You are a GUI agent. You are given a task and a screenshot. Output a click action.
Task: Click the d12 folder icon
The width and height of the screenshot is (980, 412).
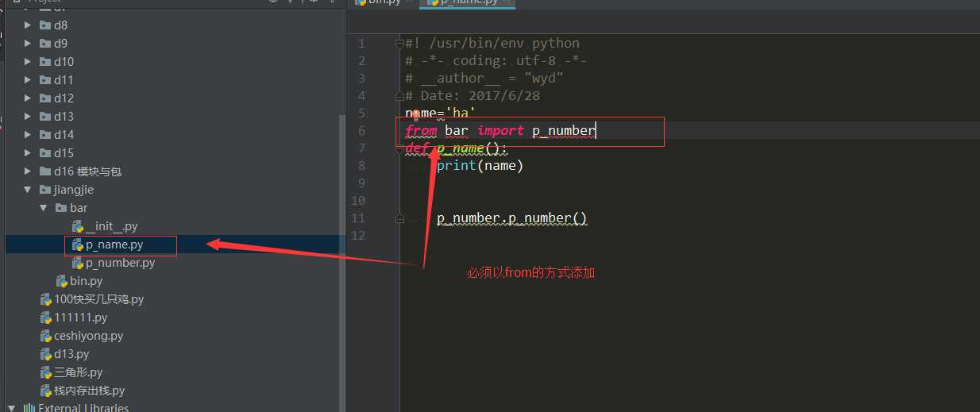click(x=45, y=98)
